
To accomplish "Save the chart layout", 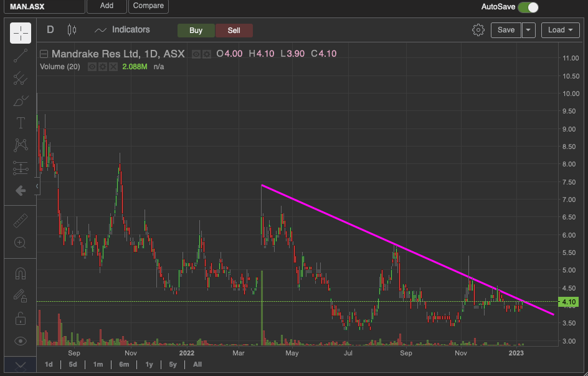I will 506,30.
